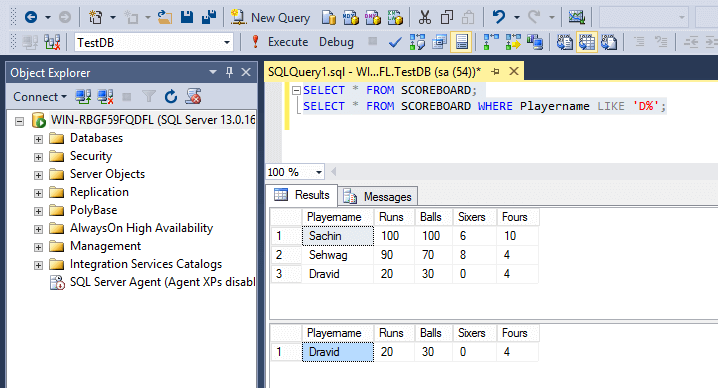Display Estimated Execution Plan
This screenshot has width=718, height=388.
(x=417, y=43)
